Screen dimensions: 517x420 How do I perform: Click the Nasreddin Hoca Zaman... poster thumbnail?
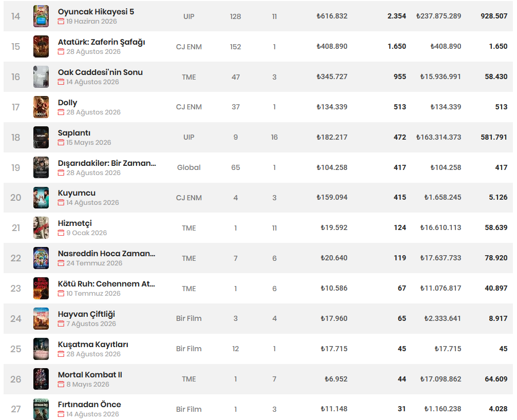(41, 258)
